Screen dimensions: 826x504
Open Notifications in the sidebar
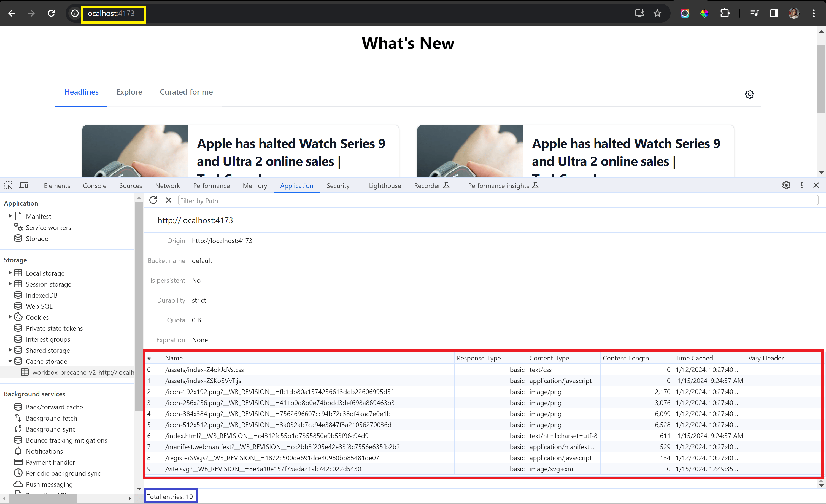[x=44, y=451]
